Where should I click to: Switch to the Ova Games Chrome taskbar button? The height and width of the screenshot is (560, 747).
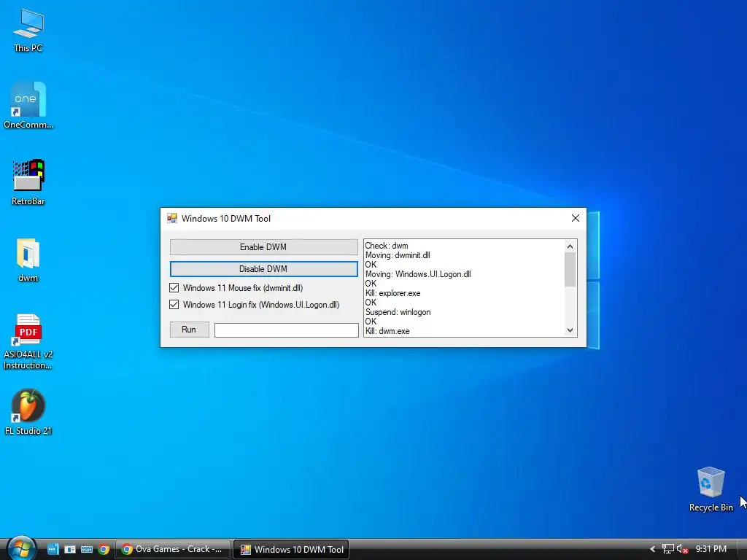(173, 549)
